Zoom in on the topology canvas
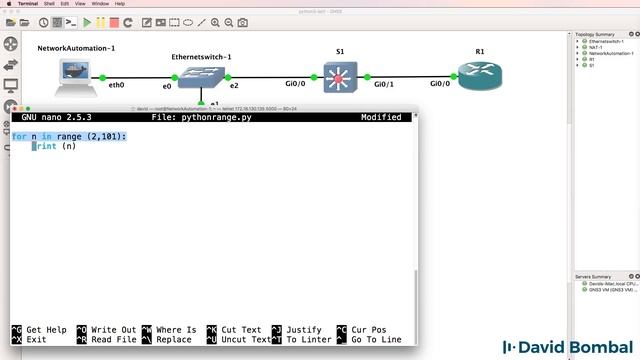This screenshot has height=360, width=640. coord(215,22)
